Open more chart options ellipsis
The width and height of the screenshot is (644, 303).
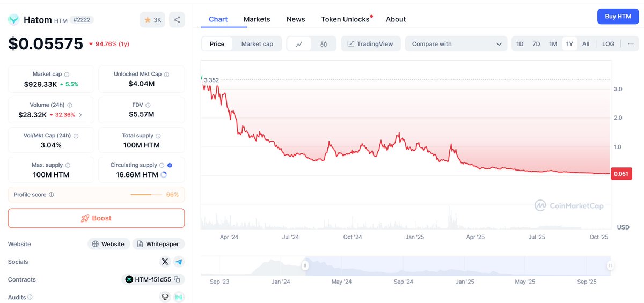point(630,44)
